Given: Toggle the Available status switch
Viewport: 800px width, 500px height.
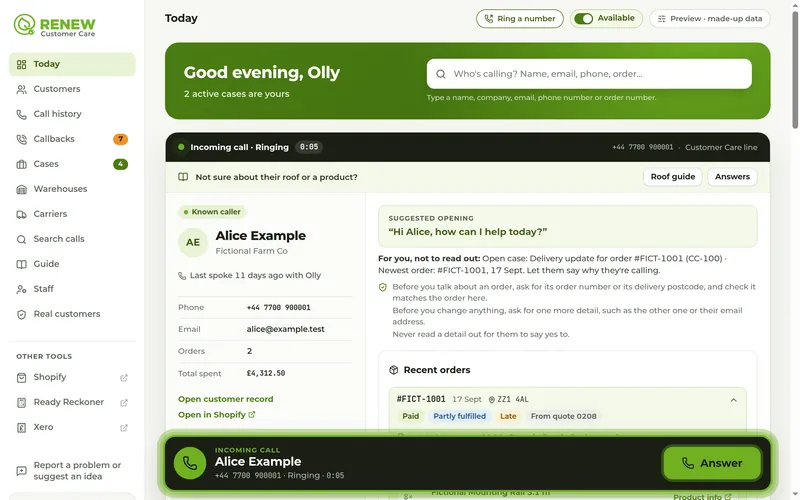Looking at the screenshot, I should click(583, 18).
